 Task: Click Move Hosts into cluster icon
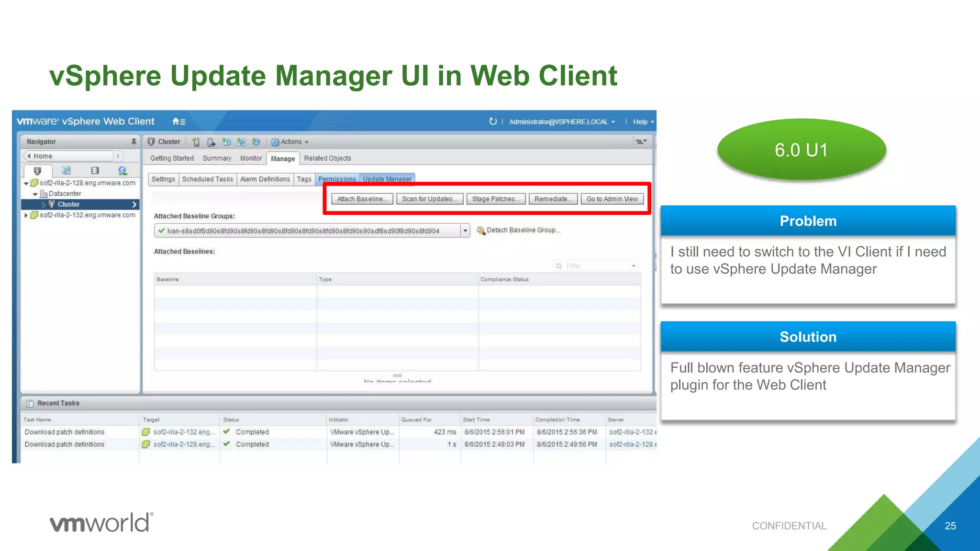tap(211, 142)
